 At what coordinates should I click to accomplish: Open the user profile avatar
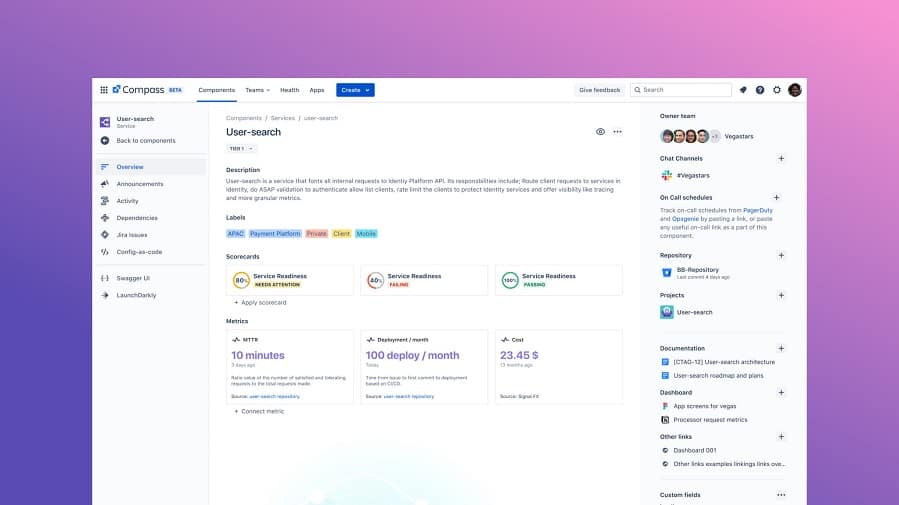point(795,90)
